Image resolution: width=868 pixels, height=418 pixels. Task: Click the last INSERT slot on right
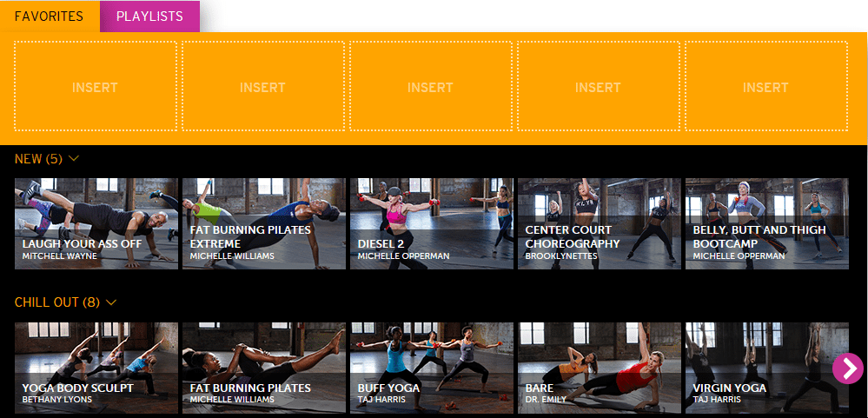tap(766, 86)
